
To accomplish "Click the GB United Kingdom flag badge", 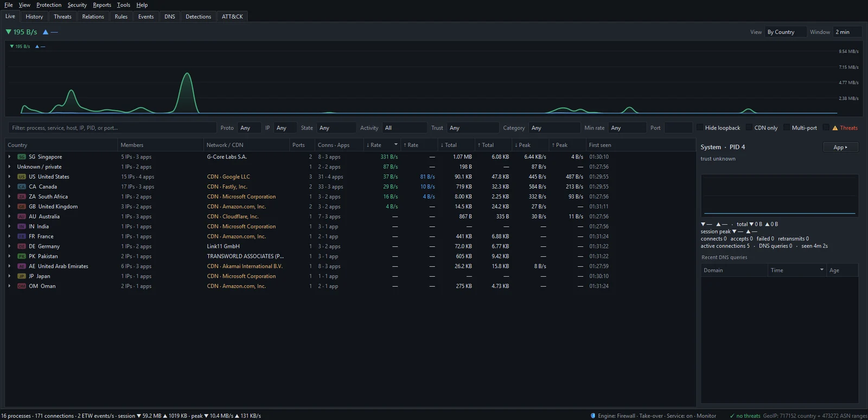I will pyautogui.click(x=22, y=207).
